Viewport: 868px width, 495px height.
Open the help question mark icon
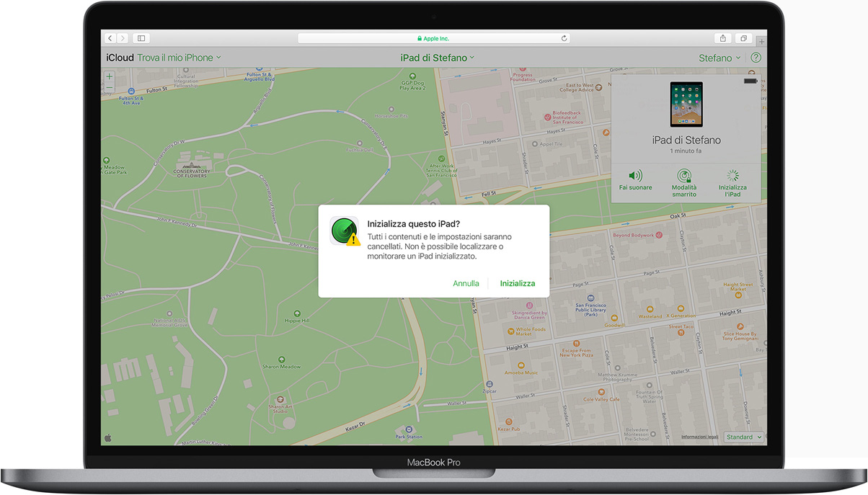click(756, 58)
